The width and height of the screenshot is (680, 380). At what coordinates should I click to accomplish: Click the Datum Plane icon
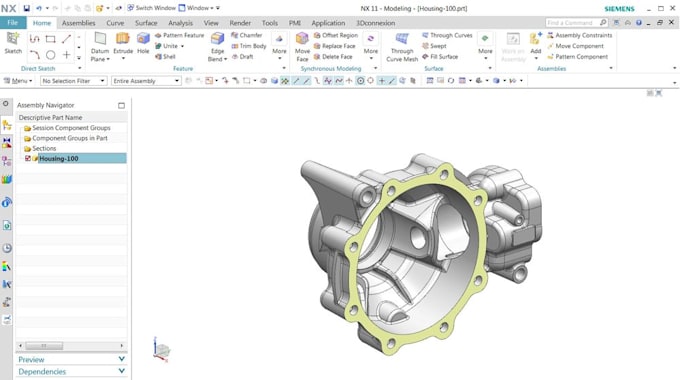(x=100, y=39)
